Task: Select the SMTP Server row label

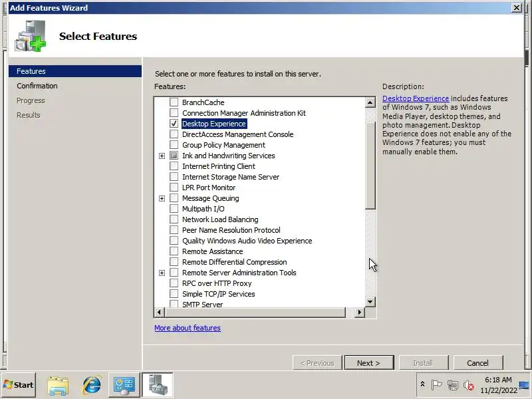Action: tap(203, 305)
